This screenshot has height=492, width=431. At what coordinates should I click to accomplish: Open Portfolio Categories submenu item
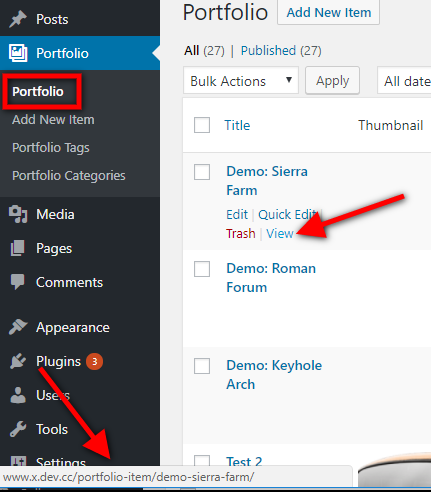(x=69, y=175)
